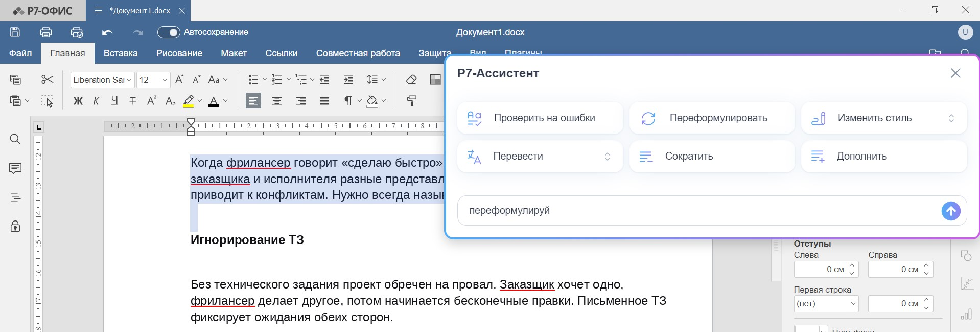Increase the paragraph indent
Image resolution: width=980 pixels, height=332 pixels.
pos(348,79)
